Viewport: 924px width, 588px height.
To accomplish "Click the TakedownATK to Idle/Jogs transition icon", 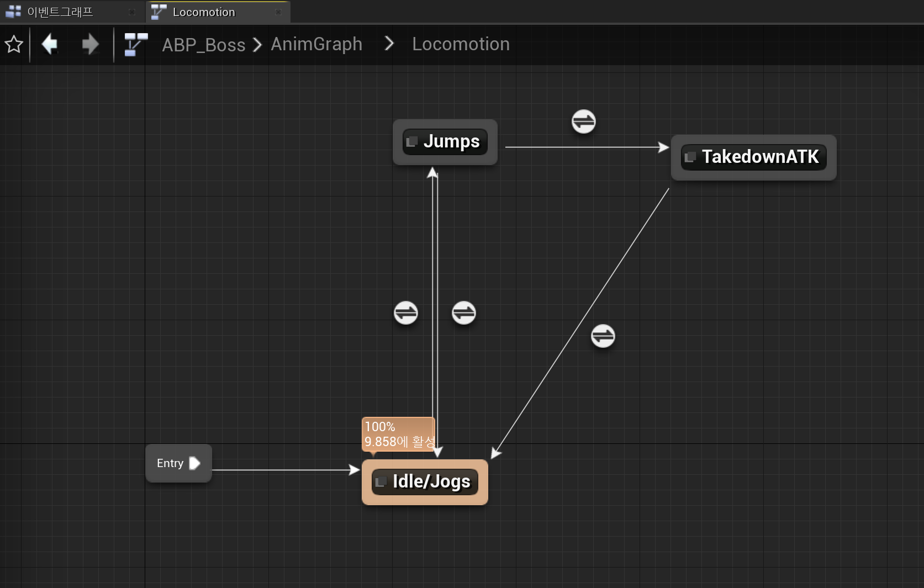I will (603, 336).
